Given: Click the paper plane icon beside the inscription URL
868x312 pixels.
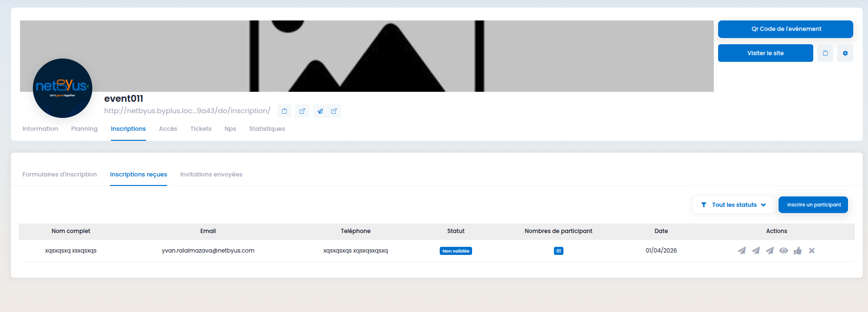Looking at the screenshot, I should tap(320, 111).
